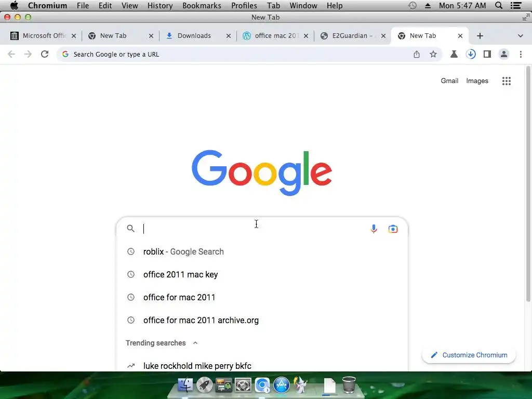Click the page vertical scrollbar
Image resolution: width=532 pixels, height=399 pixels.
tap(528, 183)
